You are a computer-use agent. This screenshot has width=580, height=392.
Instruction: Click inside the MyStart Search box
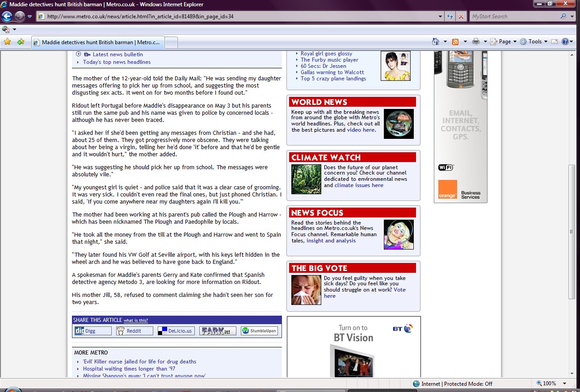(x=514, y=17)
